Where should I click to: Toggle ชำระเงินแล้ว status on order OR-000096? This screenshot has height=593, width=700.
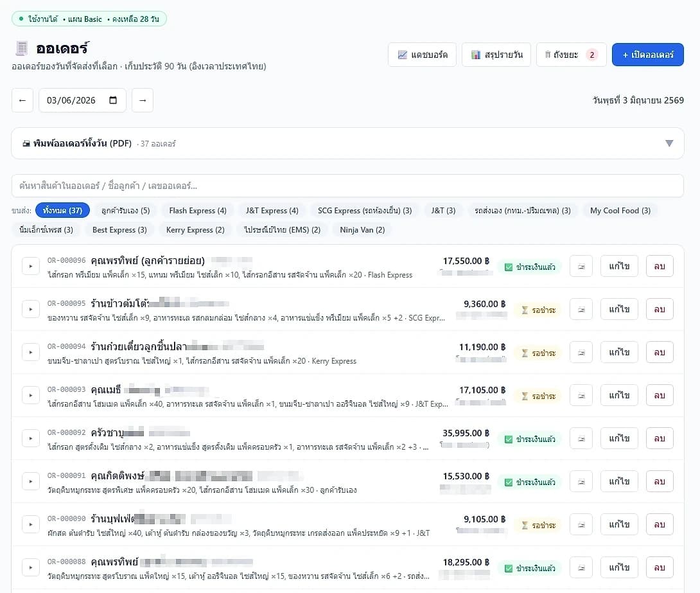click(x=530, y=267)
